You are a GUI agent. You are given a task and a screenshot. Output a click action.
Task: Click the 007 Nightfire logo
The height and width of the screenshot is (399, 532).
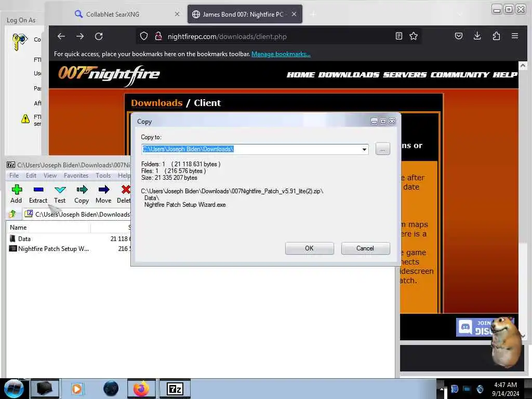tap(109, 75)
